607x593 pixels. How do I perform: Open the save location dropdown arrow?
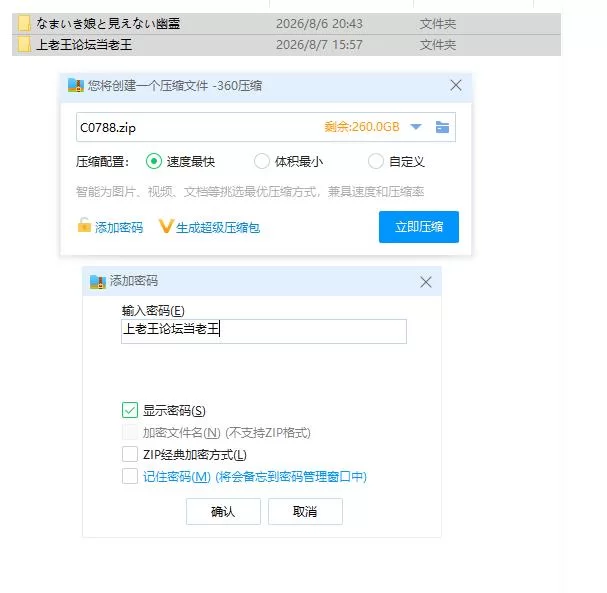coord(416,127)
